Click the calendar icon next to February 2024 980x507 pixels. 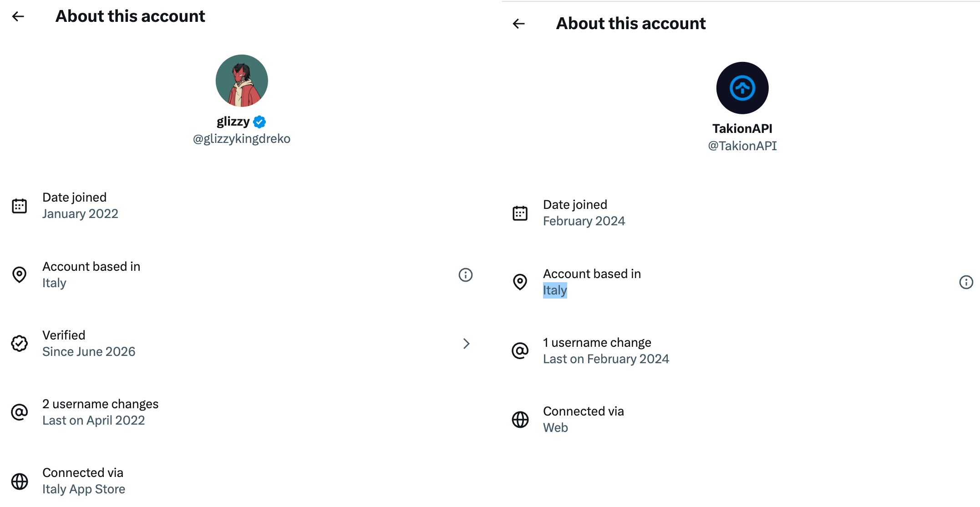520,213
